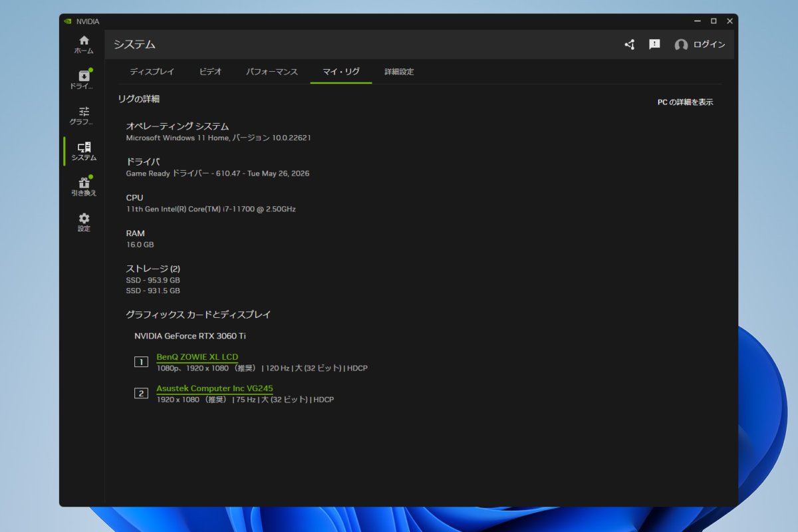
Task: Minimize the NVIDIA window
Action: pyautogui.click(x=698, y=21)
